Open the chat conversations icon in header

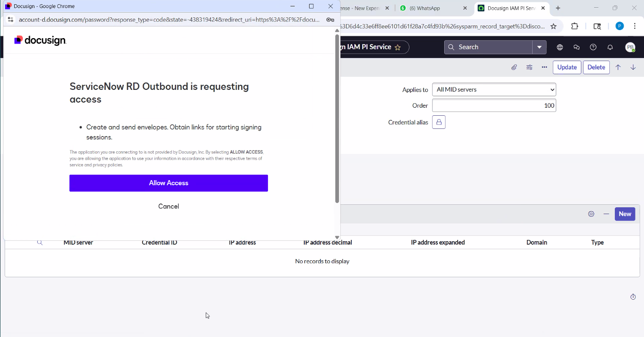tap(576, 47)
